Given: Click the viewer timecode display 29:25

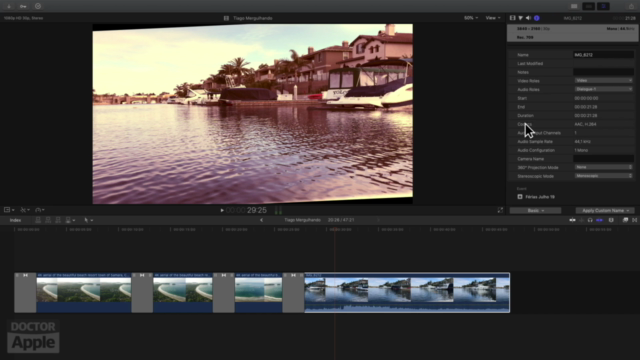Looking at the screenshot, I should click(246, 210).
